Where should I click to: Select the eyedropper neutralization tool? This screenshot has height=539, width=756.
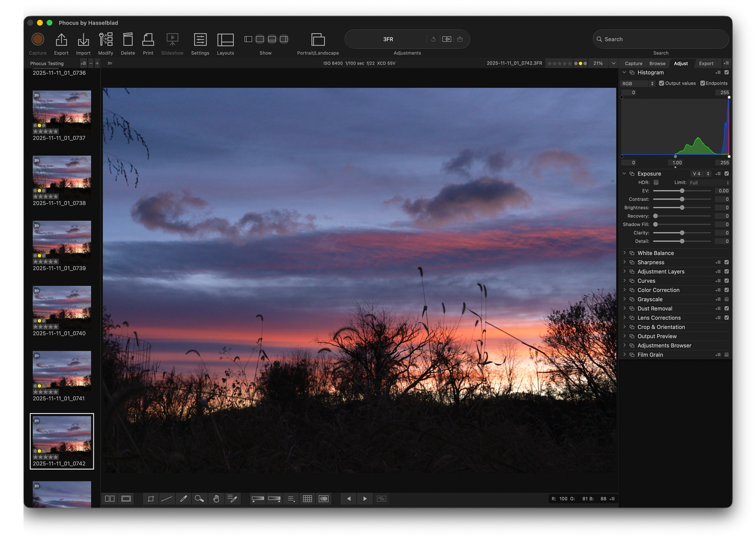pyautogui.click(x=184, y=499)
